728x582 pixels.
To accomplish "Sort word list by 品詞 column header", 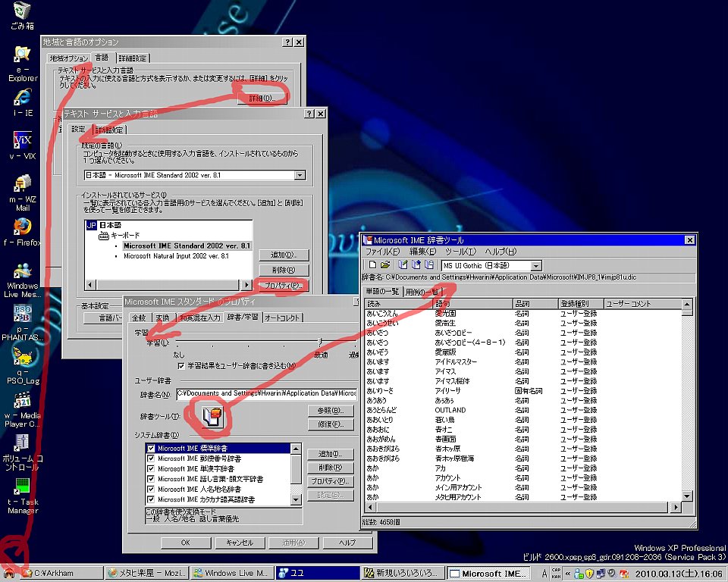I will click(x=535, y=304).
